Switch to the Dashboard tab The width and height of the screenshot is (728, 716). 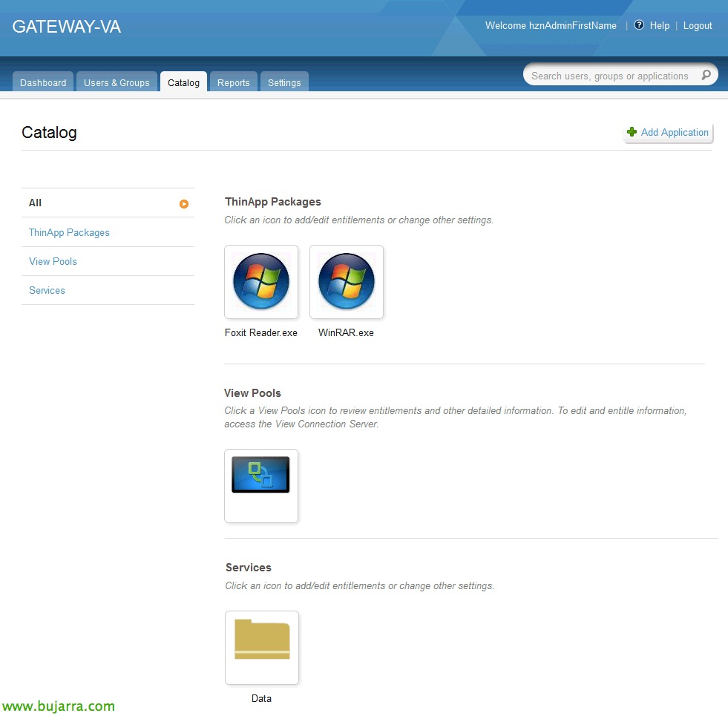click(43, 82)
